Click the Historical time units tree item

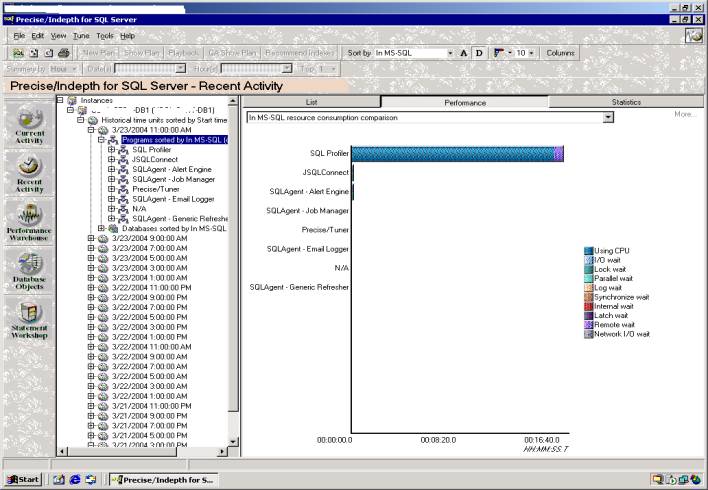click(164, 120)
